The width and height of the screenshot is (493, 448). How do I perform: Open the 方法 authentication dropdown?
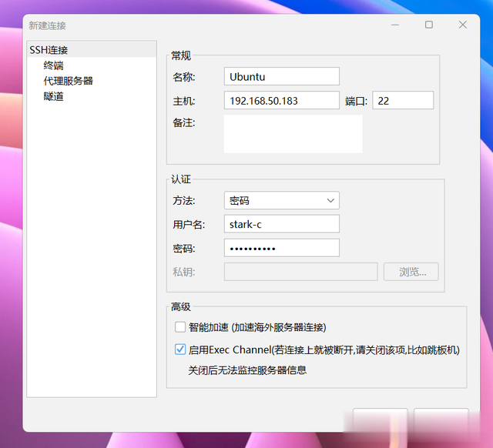click(282, 200)
